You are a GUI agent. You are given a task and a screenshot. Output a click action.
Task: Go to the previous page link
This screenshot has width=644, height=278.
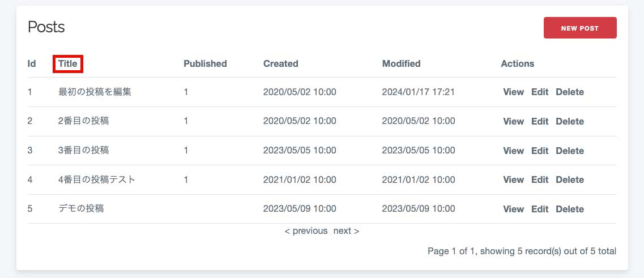(x=306, y=231)
